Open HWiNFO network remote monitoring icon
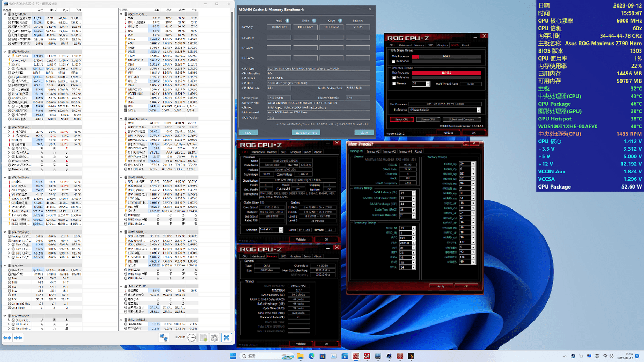Screen dimensions: 644x362 click(164, 337)
